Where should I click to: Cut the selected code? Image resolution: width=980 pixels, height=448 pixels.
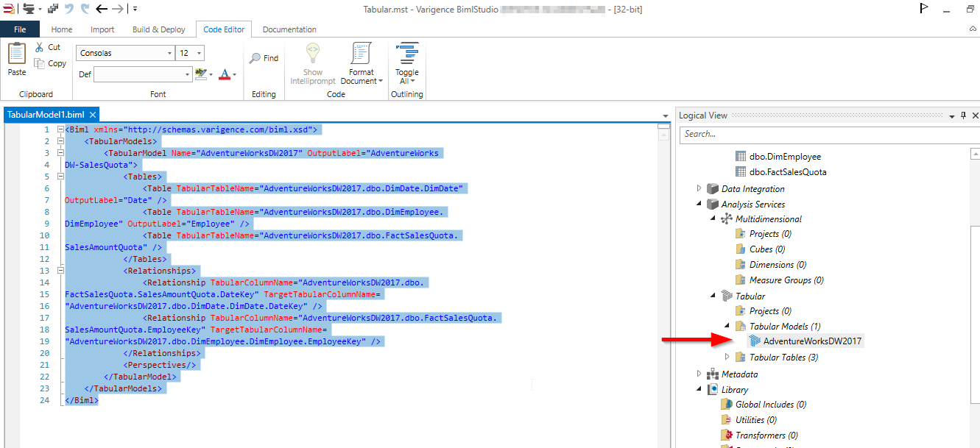[x=49, y=47]
